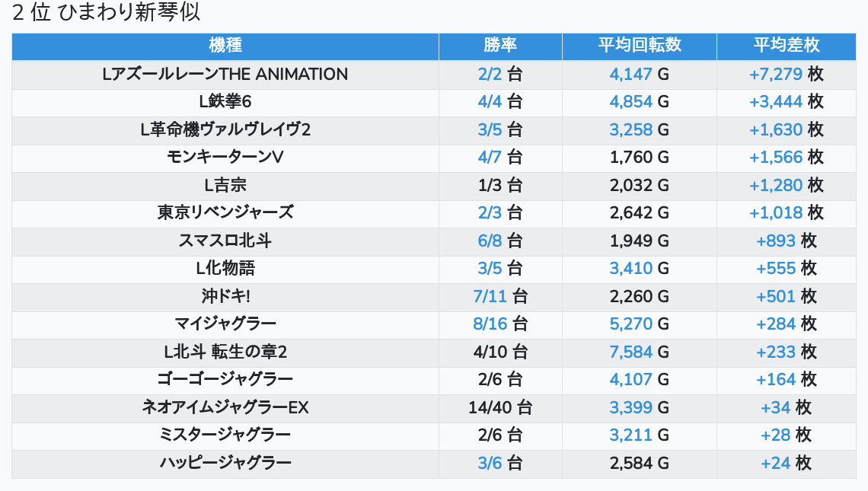Click the 8/16 win rate value
The width and height of the screenshot is (868, 491).
pos(490,324)
